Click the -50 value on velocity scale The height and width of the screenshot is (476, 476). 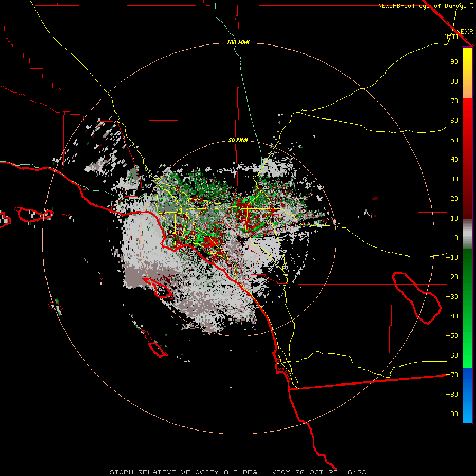click(x=452, y=336)
